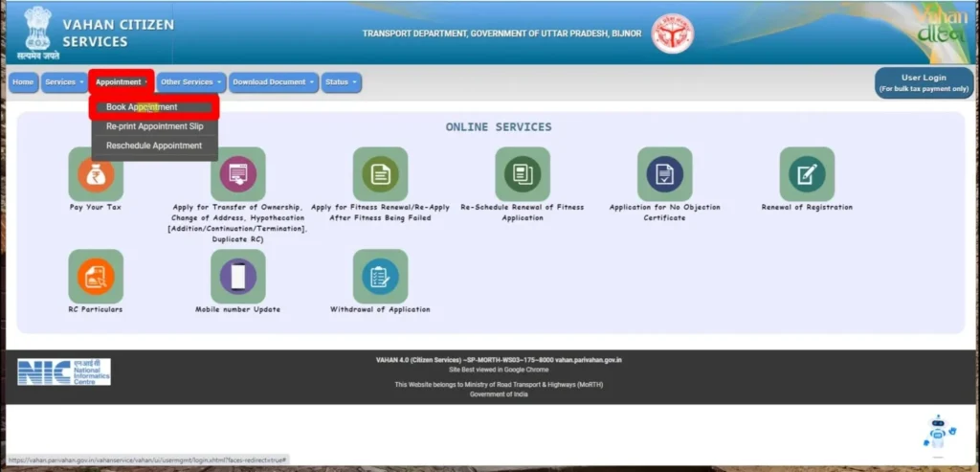Choose Reschedule Appointment menu entry
The width and height of the screenshot is (980, 472).
154,146
